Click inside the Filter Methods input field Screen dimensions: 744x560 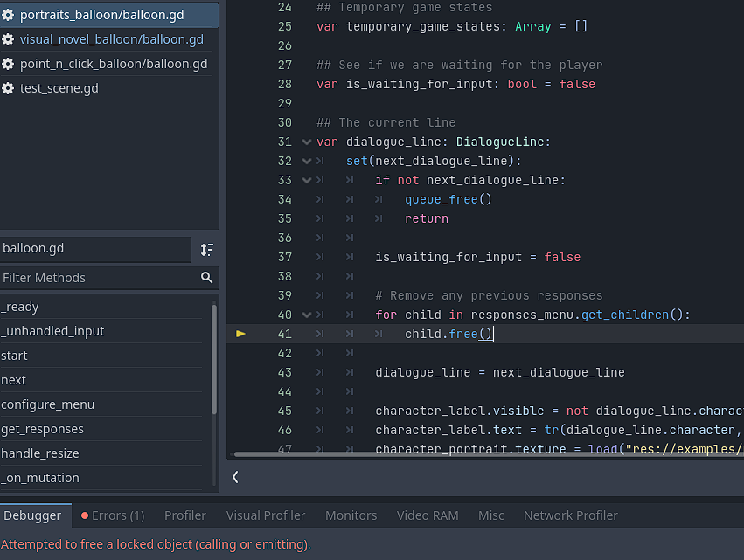coord(96,277)
